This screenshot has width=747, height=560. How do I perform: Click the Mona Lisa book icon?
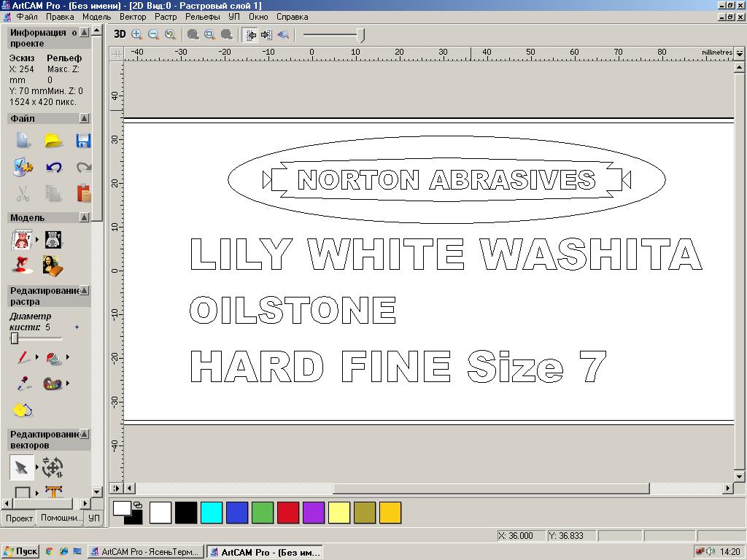coord(50,265)
